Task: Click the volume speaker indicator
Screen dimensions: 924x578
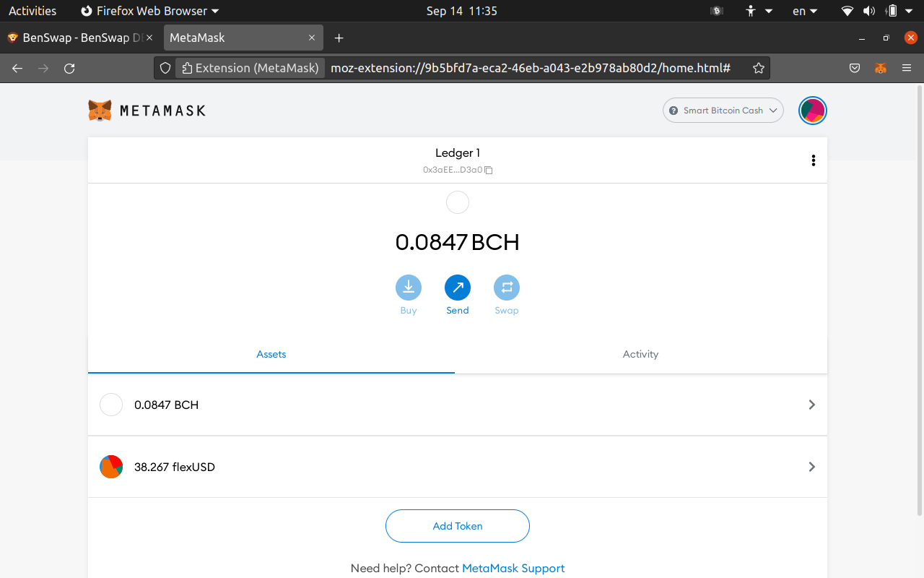Action: [868, 11]
